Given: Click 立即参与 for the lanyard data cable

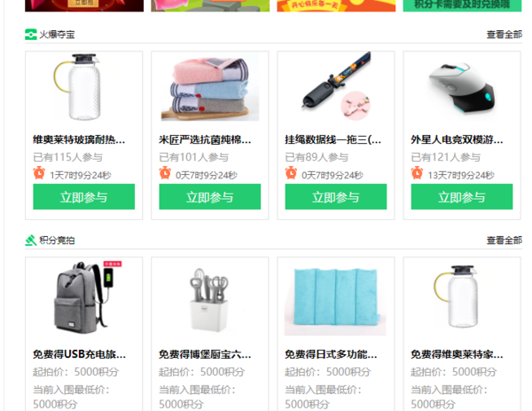Looking at the screenshot, I should pyautogui.click(x=336, y=197).
